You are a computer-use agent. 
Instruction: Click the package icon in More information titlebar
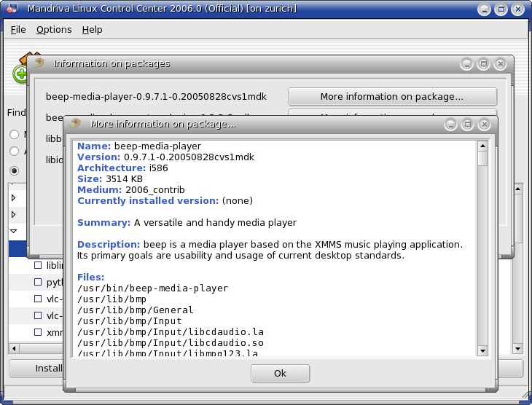75,123
